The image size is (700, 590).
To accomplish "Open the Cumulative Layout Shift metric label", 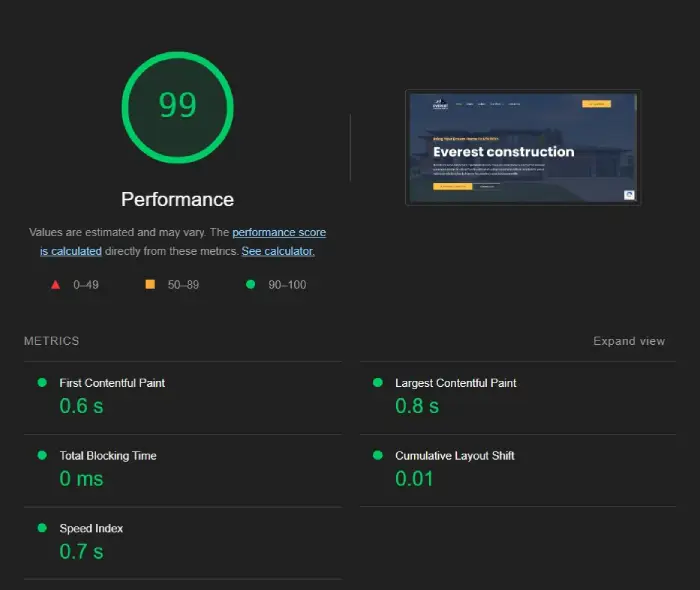I will coord(454,456).
